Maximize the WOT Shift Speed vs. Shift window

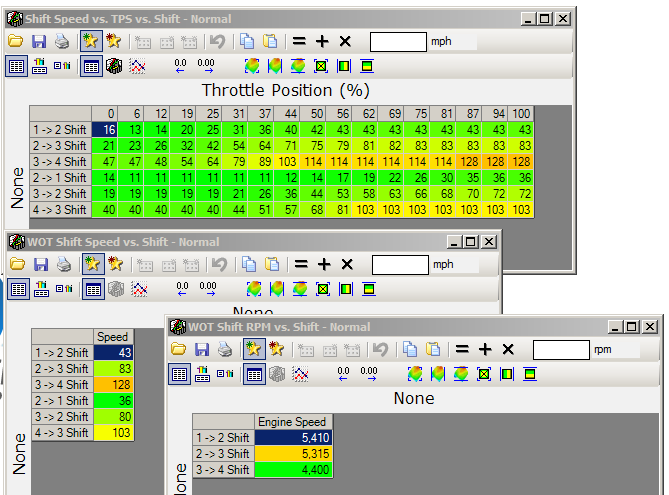tap(471, 241)
